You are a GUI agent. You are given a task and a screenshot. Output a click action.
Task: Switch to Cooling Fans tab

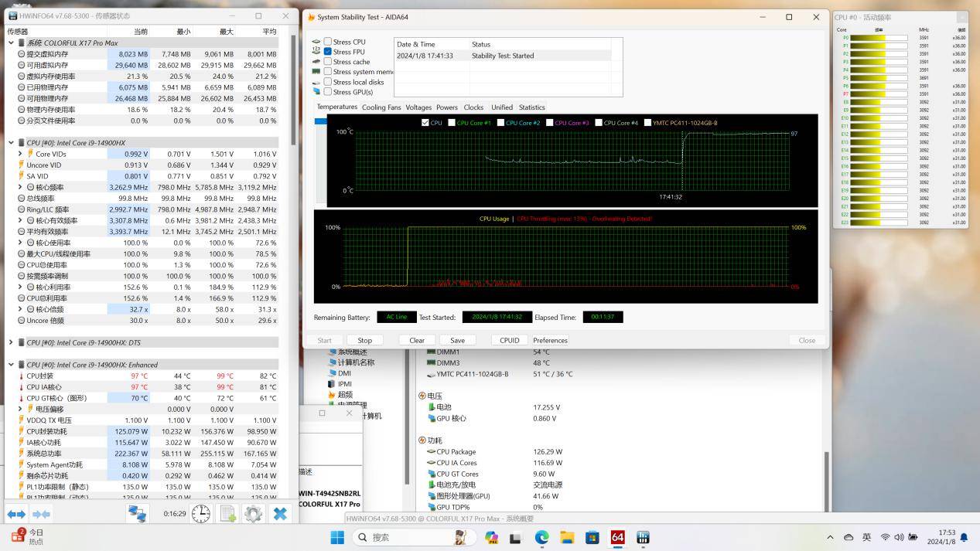tap(381, 107)
